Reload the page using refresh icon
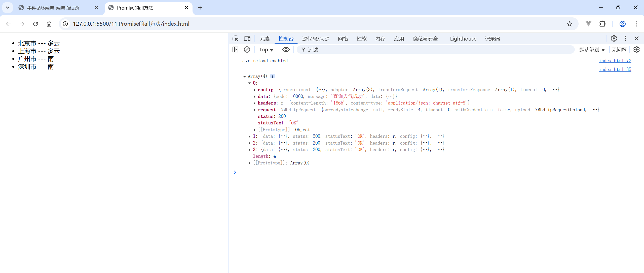This screenshot has height=273, width=644. 35,24
